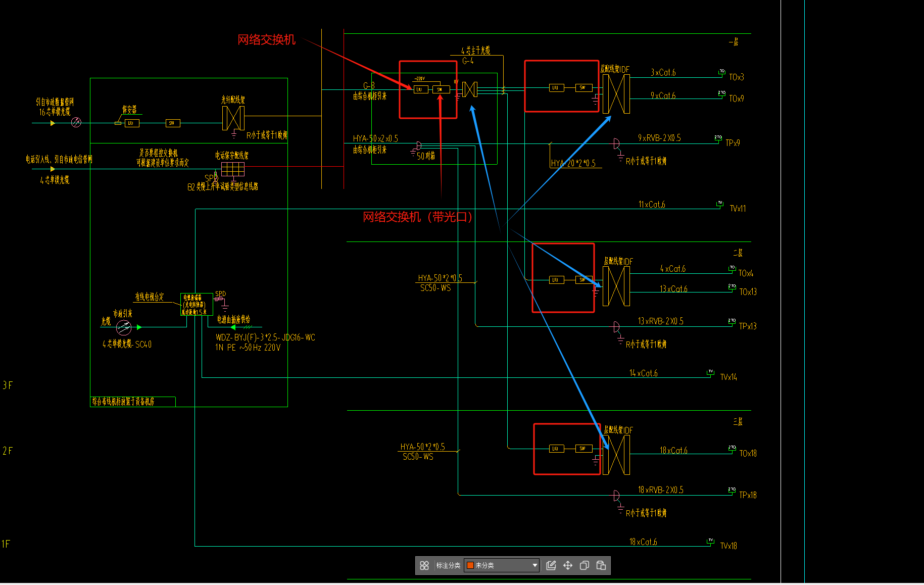924x585 pixels.
Task: Click the TOx4 outlet label
Action: click(746, 273)
